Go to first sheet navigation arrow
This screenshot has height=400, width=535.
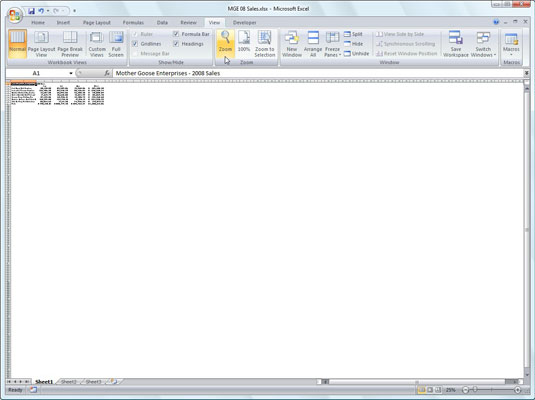tap(9, 382)
